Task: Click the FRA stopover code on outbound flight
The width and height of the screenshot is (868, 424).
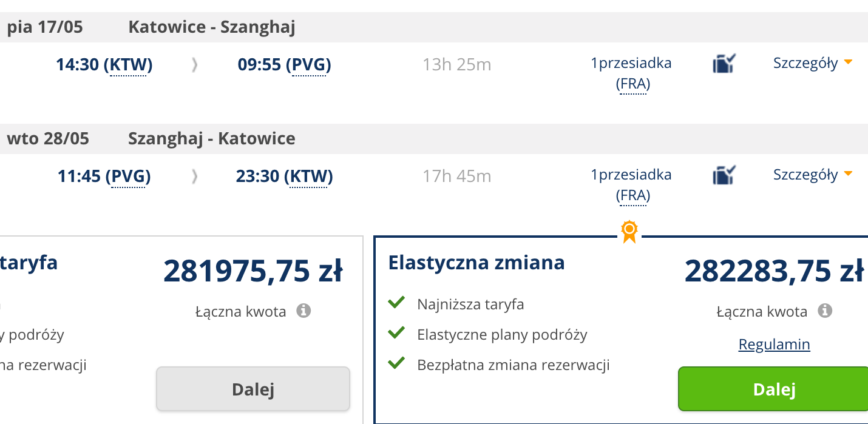Action: pos(633,84)
